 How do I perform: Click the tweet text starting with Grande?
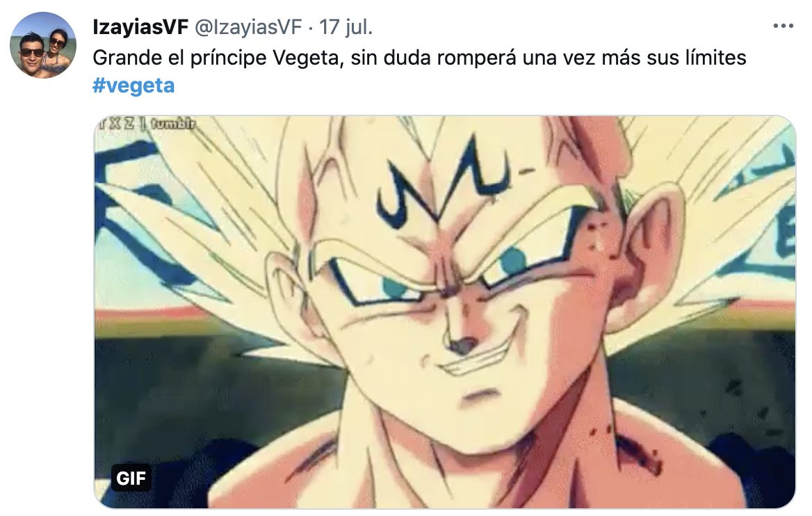(419, 58)
